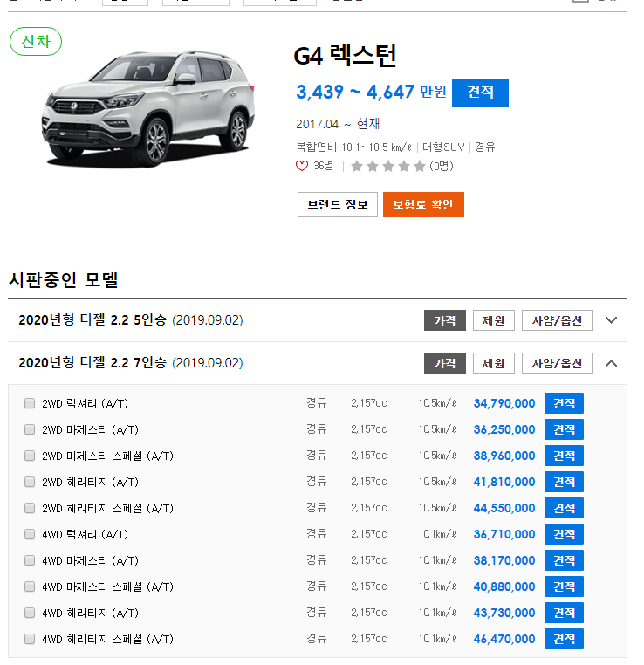Check the 4WD 마제스티 스페셜 (A/T) checkbox
Image resolution: width=644 pixels, height=665 pixels.
(30, 586)
